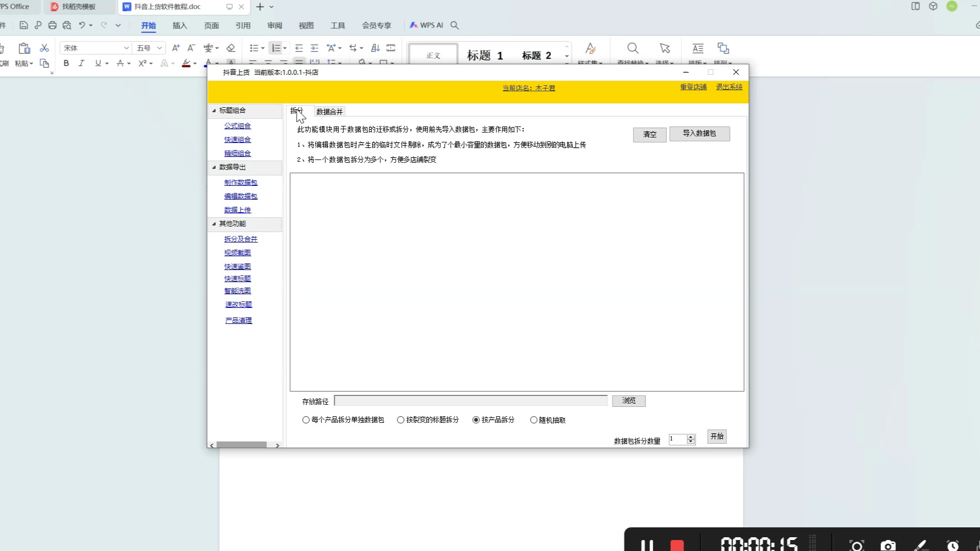
Task: Click the 重登店铺 link
Action: tap(693, 87)
